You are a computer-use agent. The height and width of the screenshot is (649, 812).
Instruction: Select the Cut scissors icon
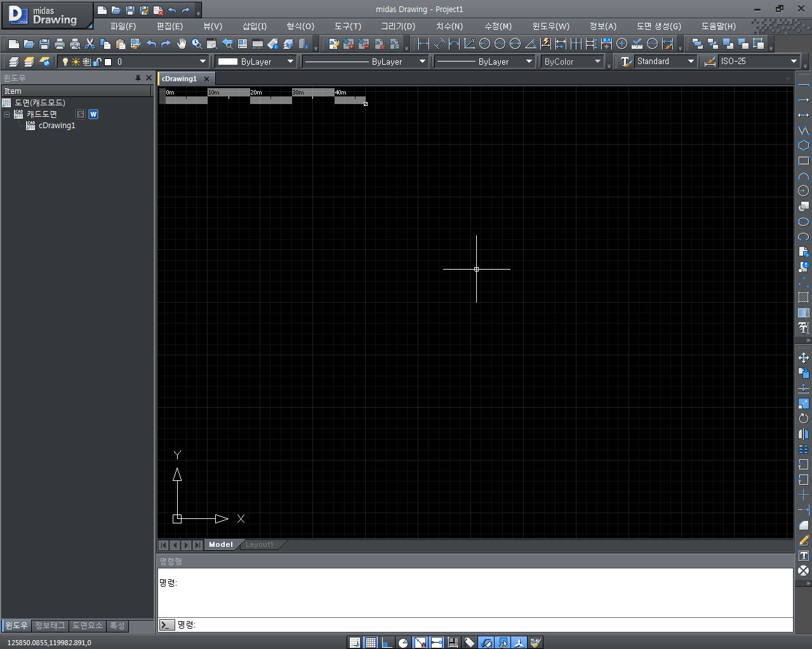90,44
